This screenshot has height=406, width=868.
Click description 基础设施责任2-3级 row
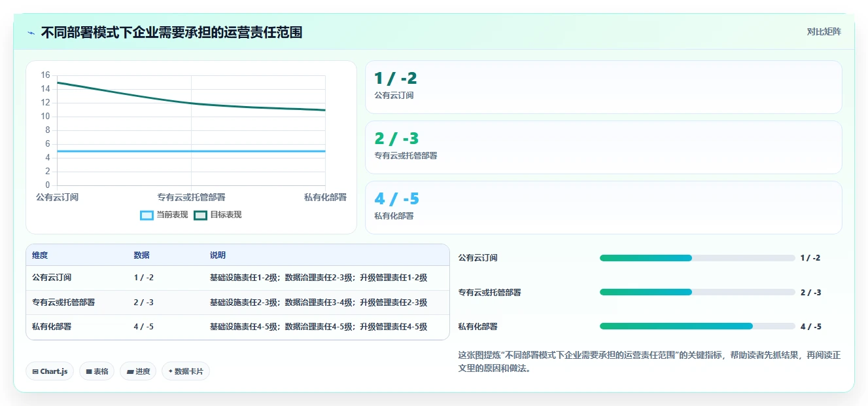[x=319, y=303]
